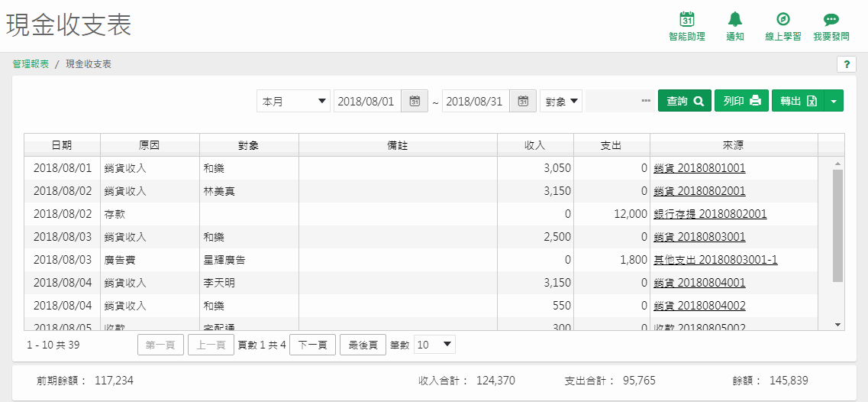This screenshot has width=868, height=402.
Task: Sort by the 支出 column header
Action: tap(611, 145)
